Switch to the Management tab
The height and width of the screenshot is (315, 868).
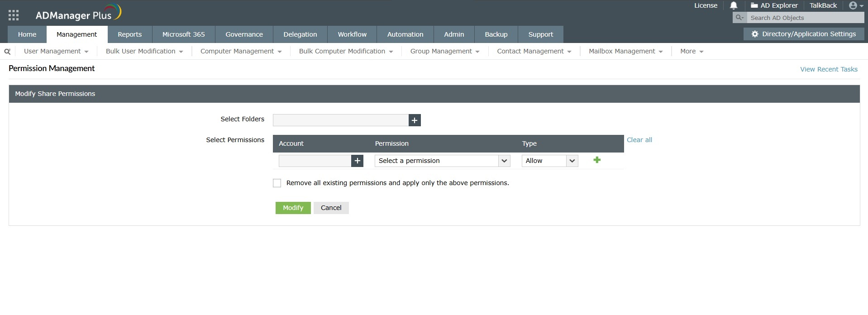(x=77, y=34)
